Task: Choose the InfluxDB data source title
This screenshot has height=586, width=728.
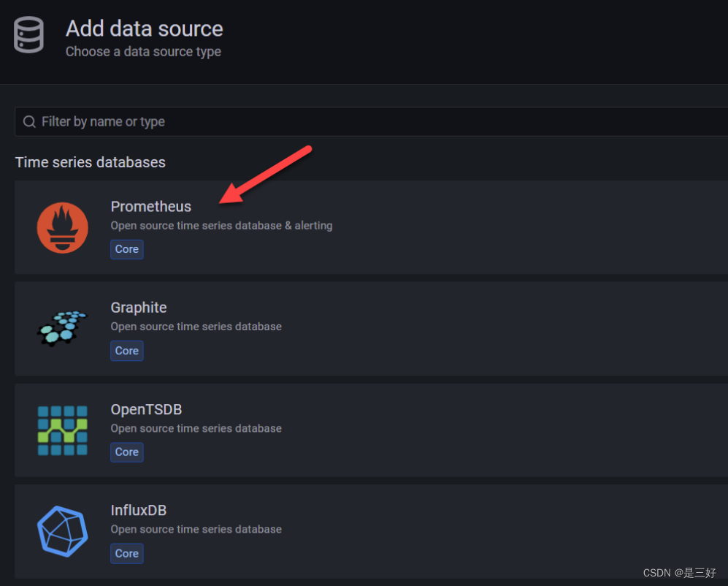Action: [x=138, y=510]
